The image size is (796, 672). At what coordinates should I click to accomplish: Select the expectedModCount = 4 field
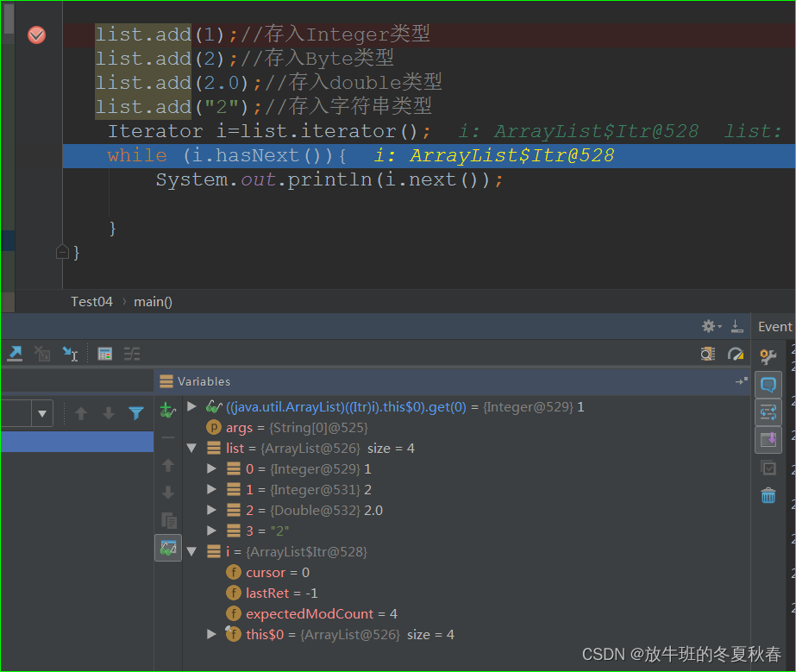(x=311, y=613)
